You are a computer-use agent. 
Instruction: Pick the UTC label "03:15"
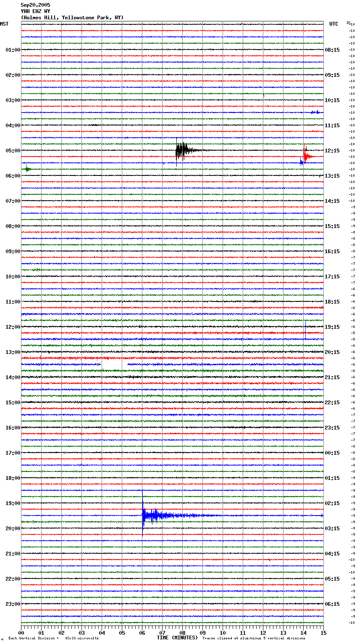332,529
